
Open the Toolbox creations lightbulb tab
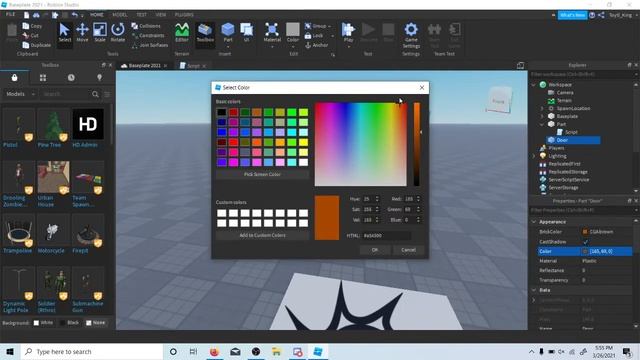99,78
